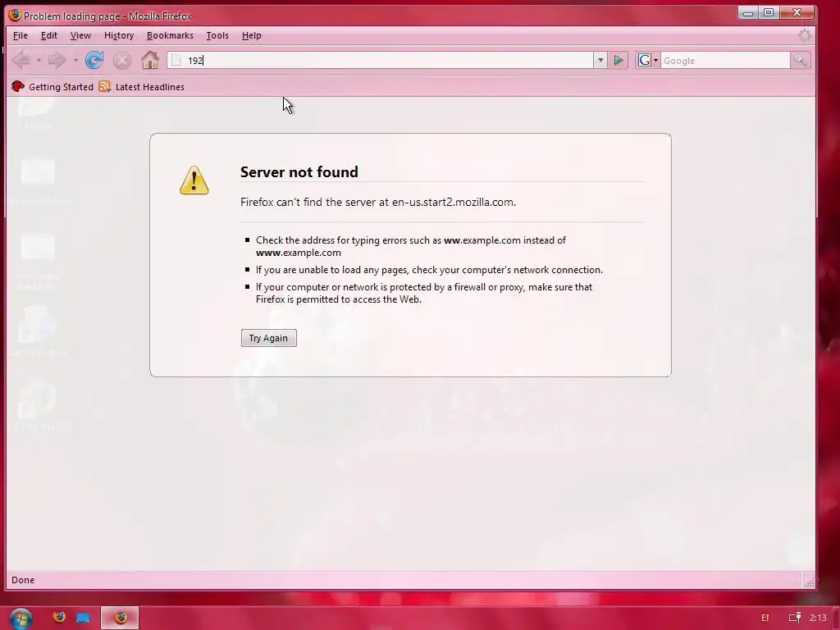Launch Firefox from quick launch bar
This screenshot has width=840, height=630.
59,617
